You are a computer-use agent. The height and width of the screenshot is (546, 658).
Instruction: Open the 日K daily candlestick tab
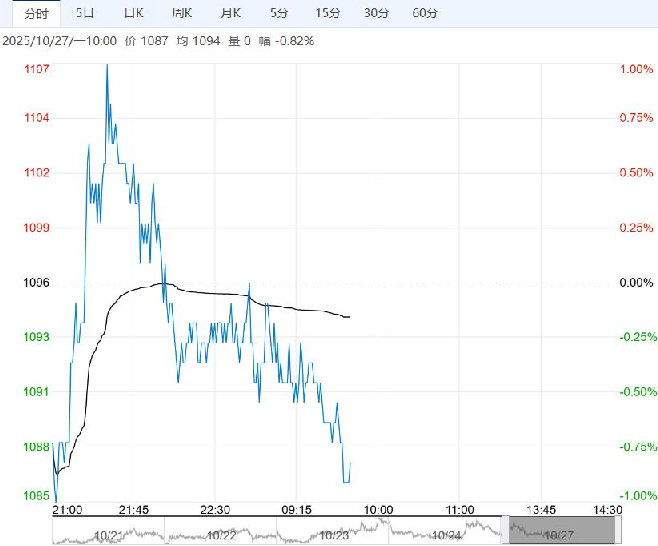[133, 13]
